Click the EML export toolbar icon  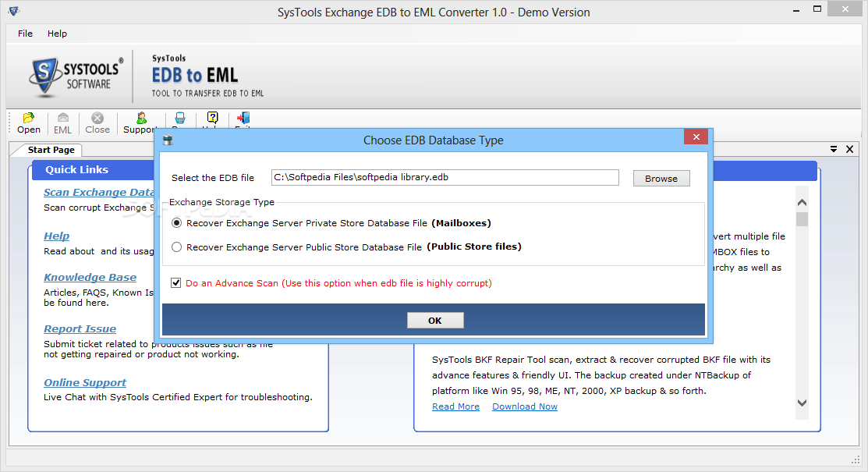coord(62,122)
